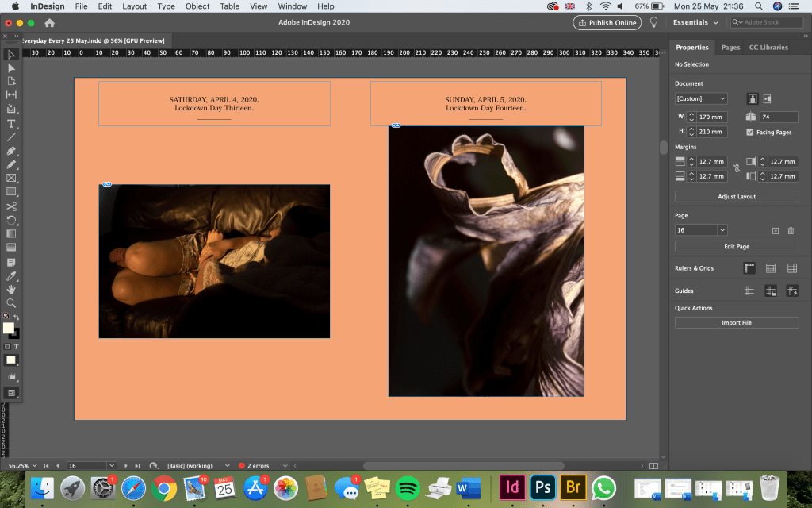Open the Layout menu
The width and height of the screenshot is (812, 508).
coord(134,6)
